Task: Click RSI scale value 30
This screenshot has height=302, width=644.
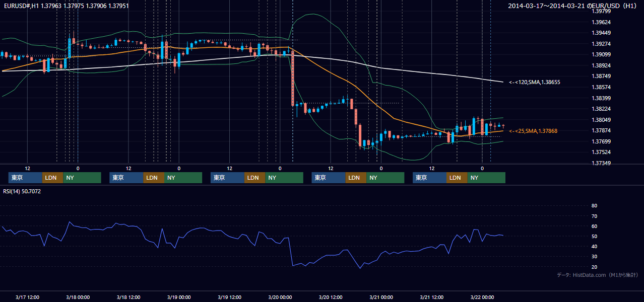Action: point(594,257)
